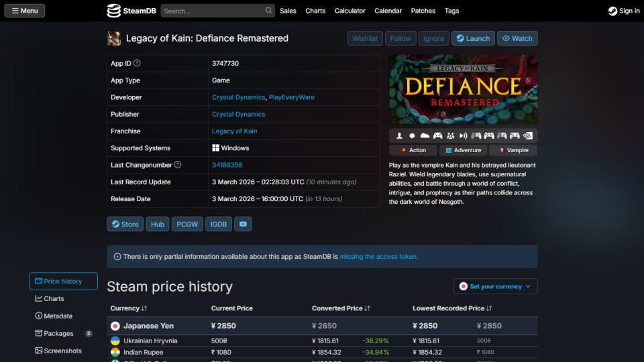Toggle Follow for this game
This screenshot has width=644, height=362.
point(400,38)
